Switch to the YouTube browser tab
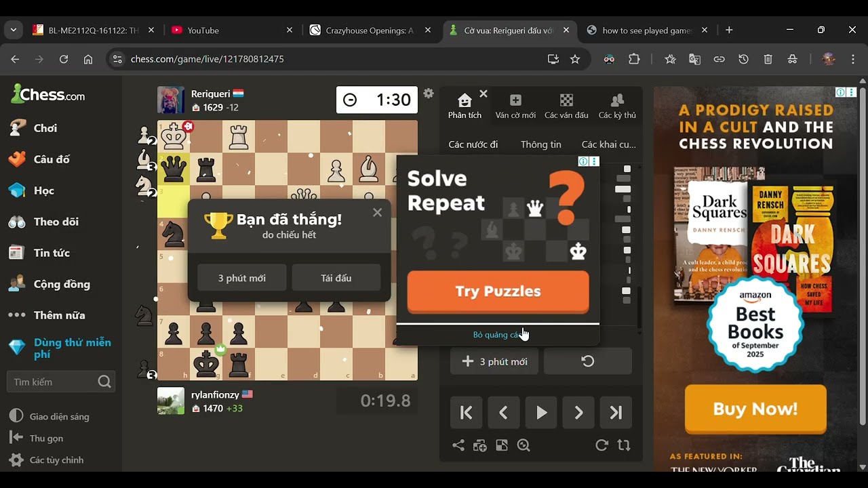 point(231,30)
